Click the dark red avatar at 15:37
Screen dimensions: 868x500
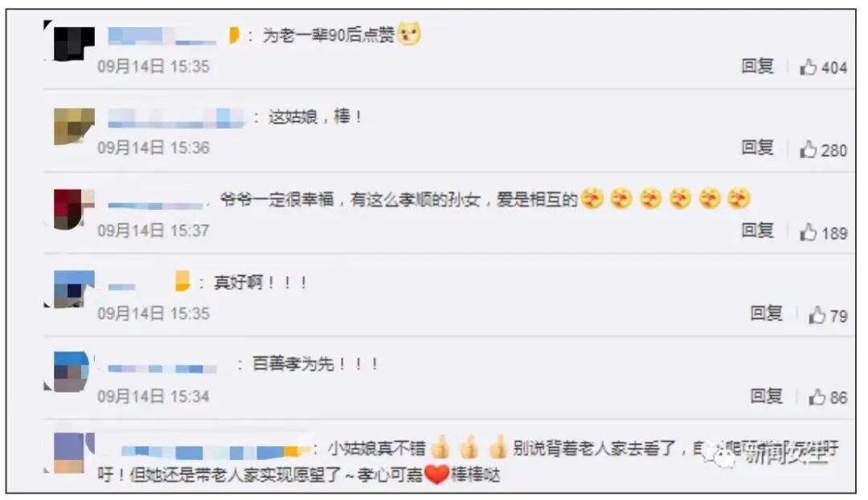coord(74,209)
